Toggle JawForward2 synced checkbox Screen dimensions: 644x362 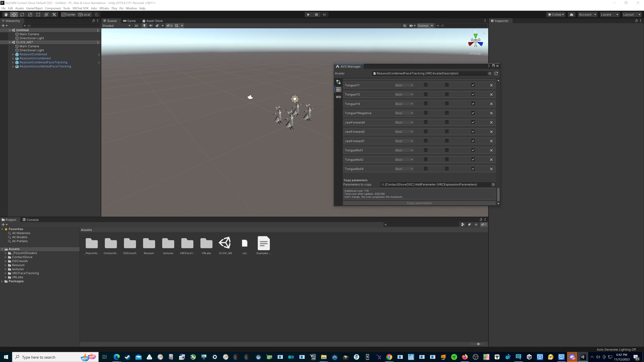coord(473,131)
